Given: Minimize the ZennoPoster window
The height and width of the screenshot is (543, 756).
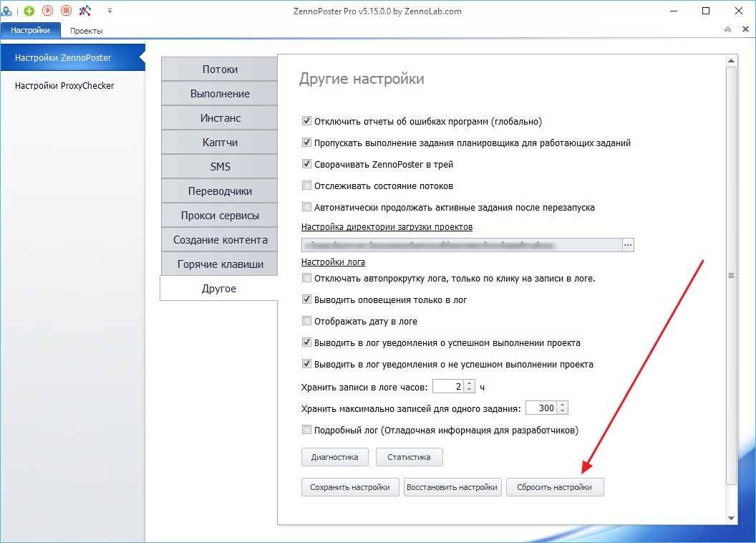Looking at the screenshot, I should click(x=674, y=11).
